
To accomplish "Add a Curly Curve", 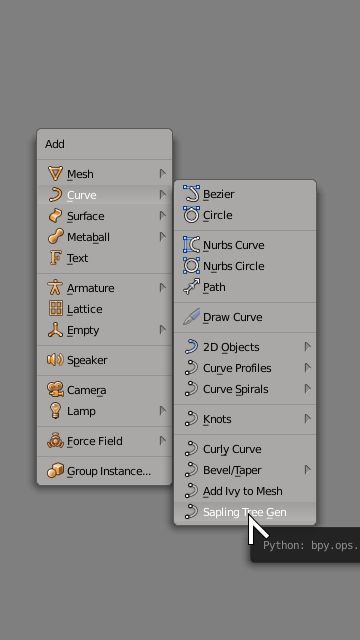I will coord(245,449).
